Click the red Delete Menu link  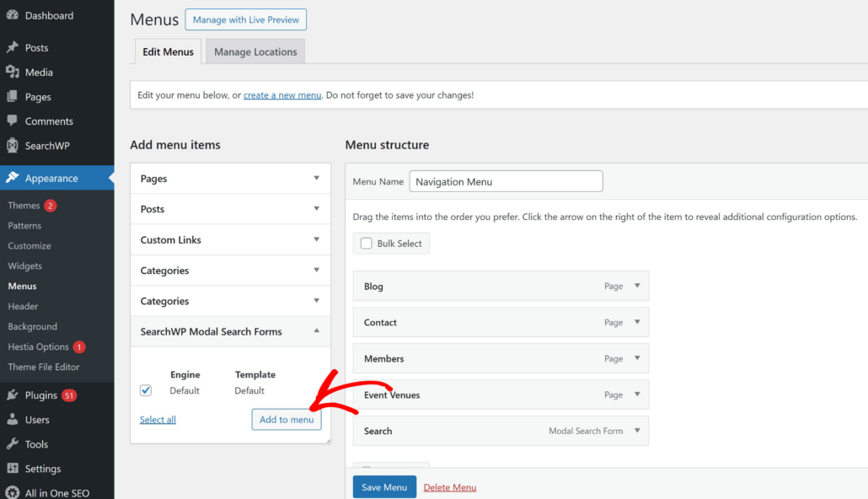click(x=449, y=486)
